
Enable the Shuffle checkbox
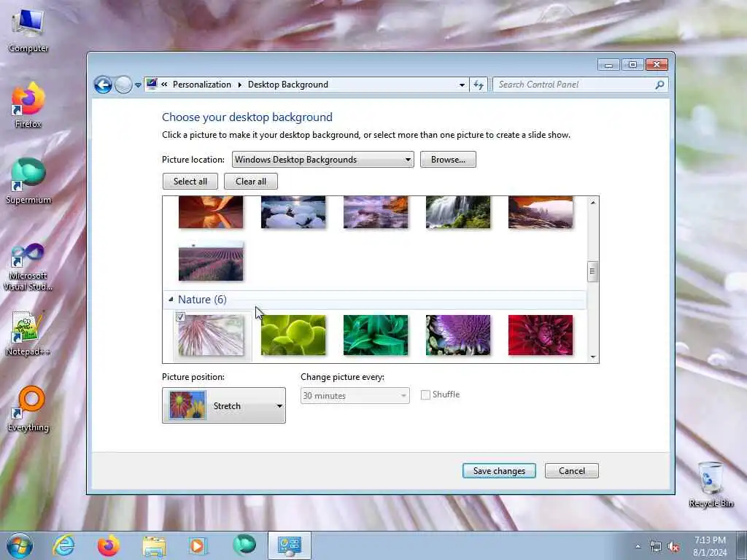425,394
